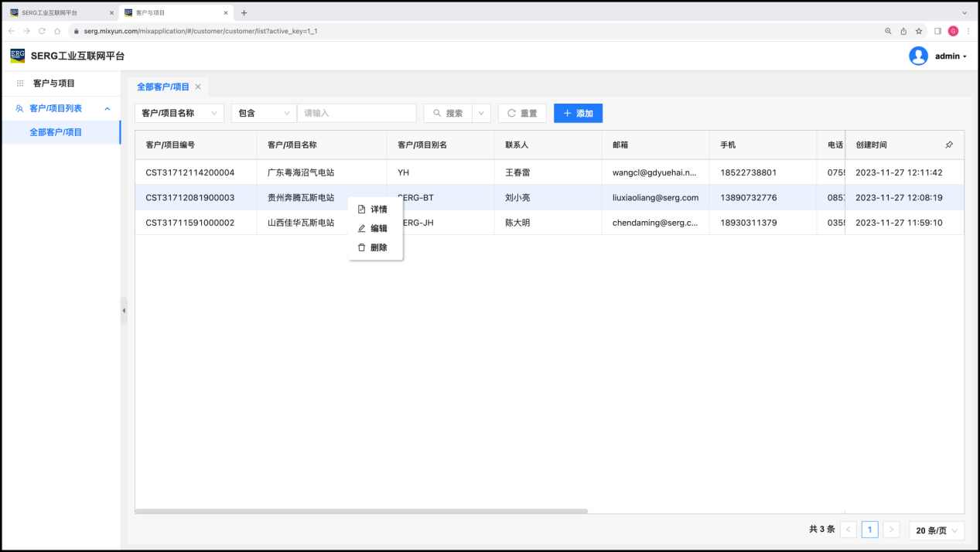
Task: Bookmark this page with the star icon
Action: click(919, 31)
